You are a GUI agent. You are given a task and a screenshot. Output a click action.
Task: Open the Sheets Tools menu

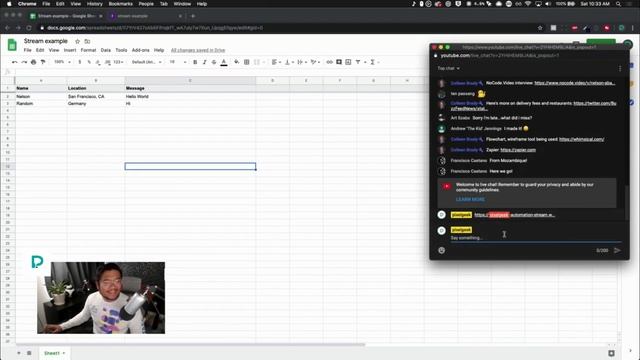coord(121,50)
